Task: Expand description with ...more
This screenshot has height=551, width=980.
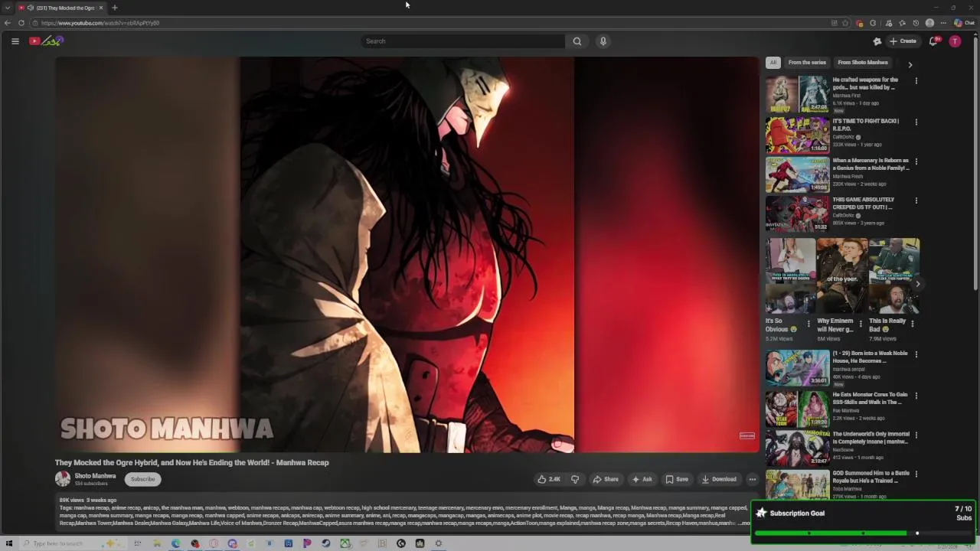Action: (744, 523)
